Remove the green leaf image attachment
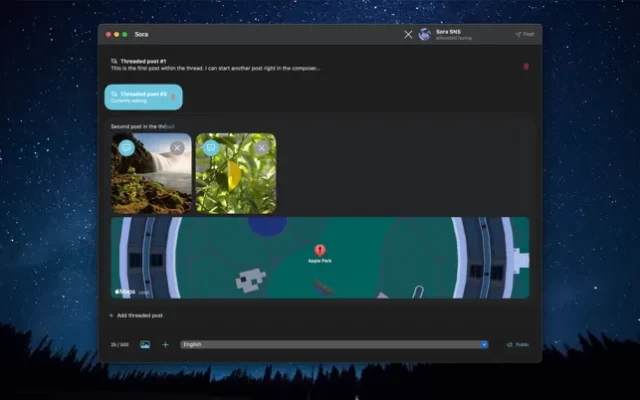 261,147
